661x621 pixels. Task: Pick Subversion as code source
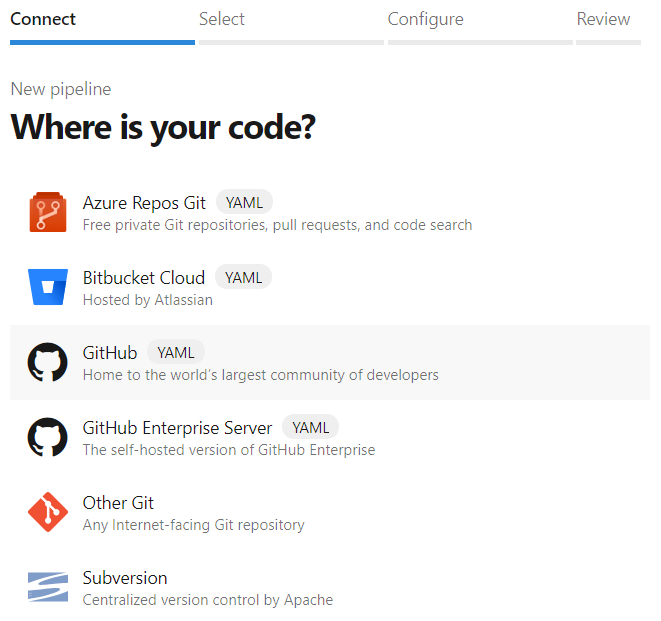[125, 578]
